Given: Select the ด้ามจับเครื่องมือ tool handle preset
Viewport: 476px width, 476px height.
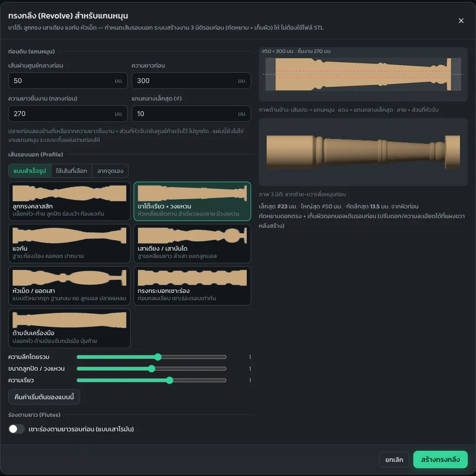Looking at the screenshot, I should (x=69, y=328).
